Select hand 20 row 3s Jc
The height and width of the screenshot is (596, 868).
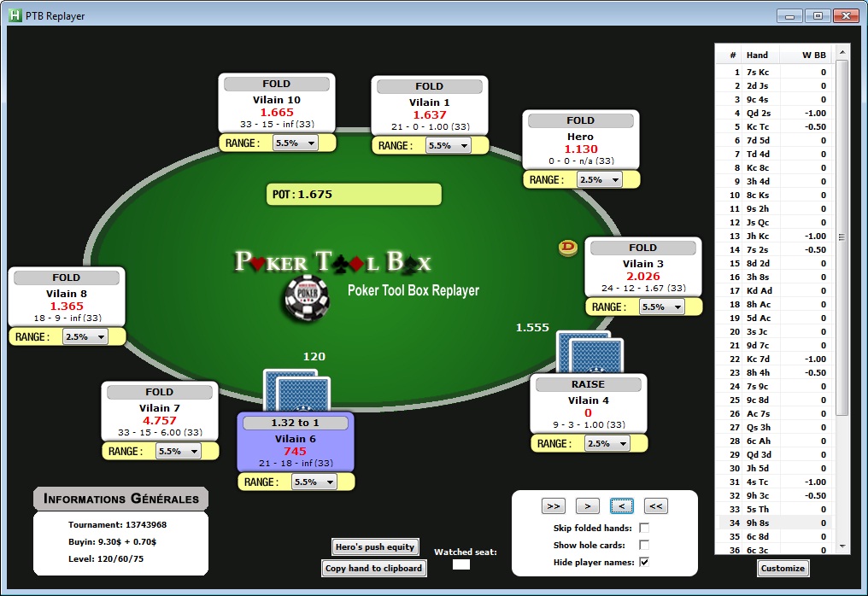(x=775, y=331)
